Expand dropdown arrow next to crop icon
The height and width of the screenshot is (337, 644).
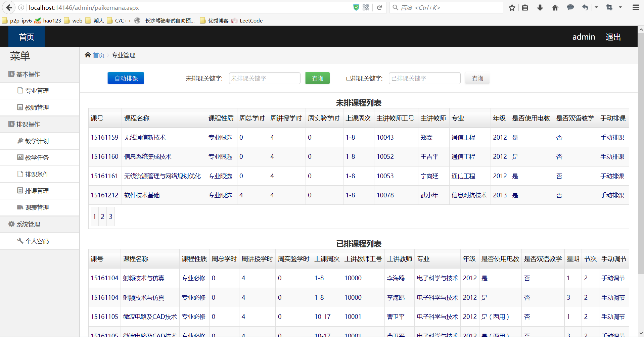(620, 7)
